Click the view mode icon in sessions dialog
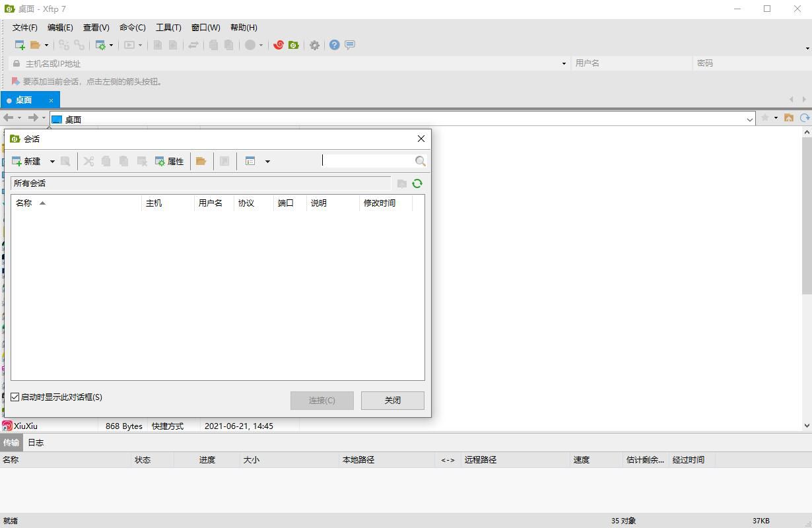 coord(250,161)
